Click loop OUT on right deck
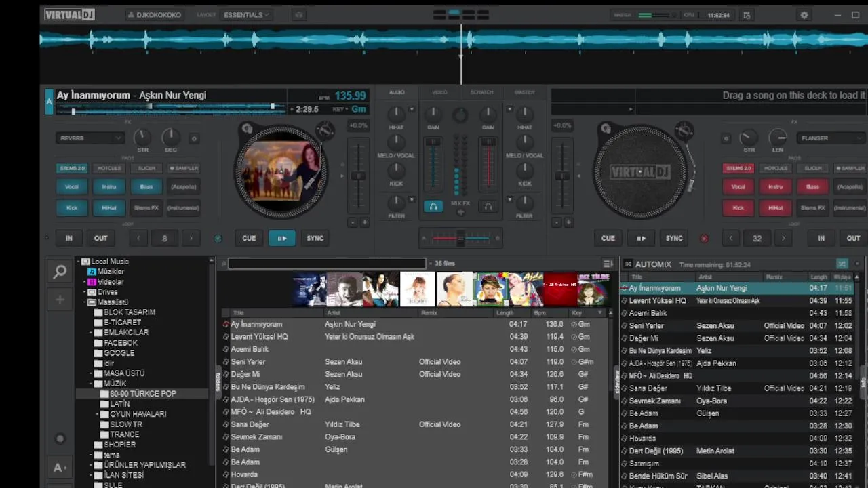The image size is (868, 488). 853,238
